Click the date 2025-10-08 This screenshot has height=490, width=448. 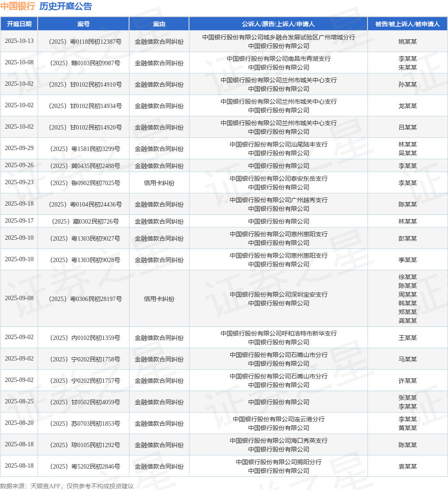point(19,63)
